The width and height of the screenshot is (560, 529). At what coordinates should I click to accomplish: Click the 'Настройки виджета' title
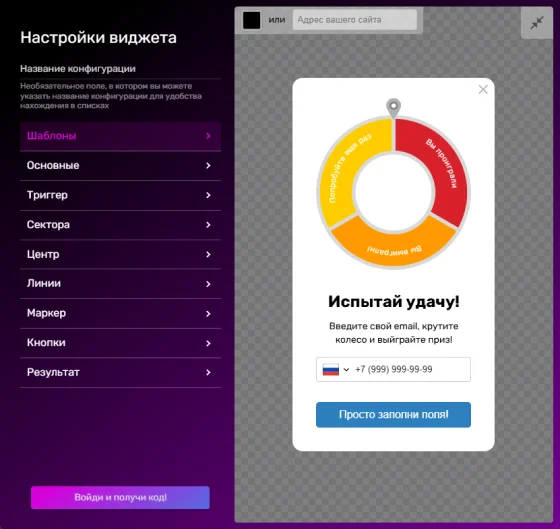pos(98,38)
